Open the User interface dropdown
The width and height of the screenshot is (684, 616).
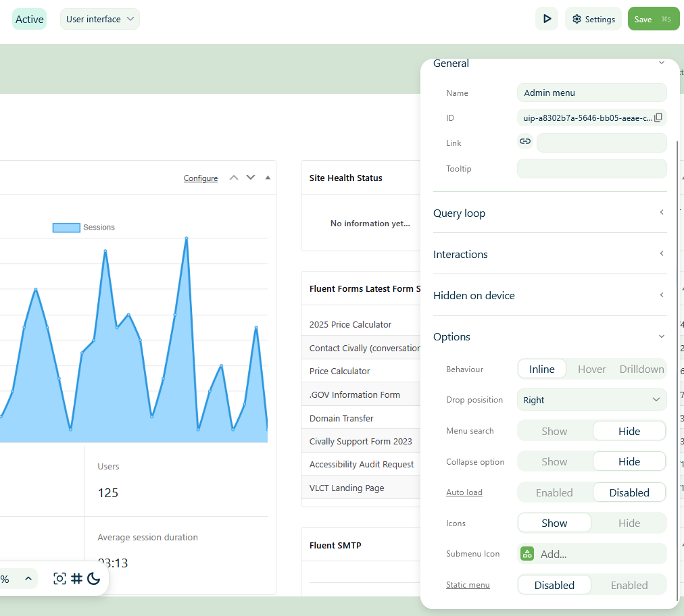click(100, 19)
